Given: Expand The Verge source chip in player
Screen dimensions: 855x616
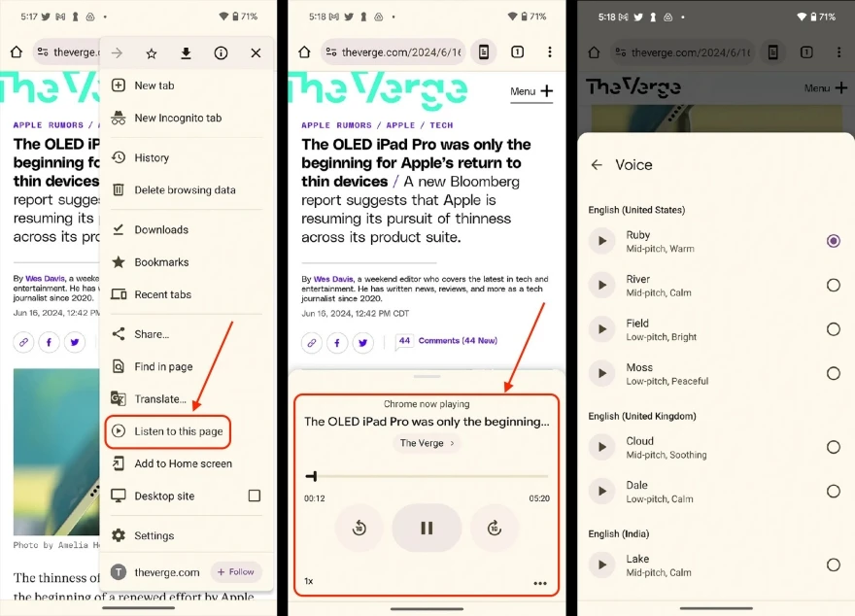Looking at the screenshot, I should (427, 443).
